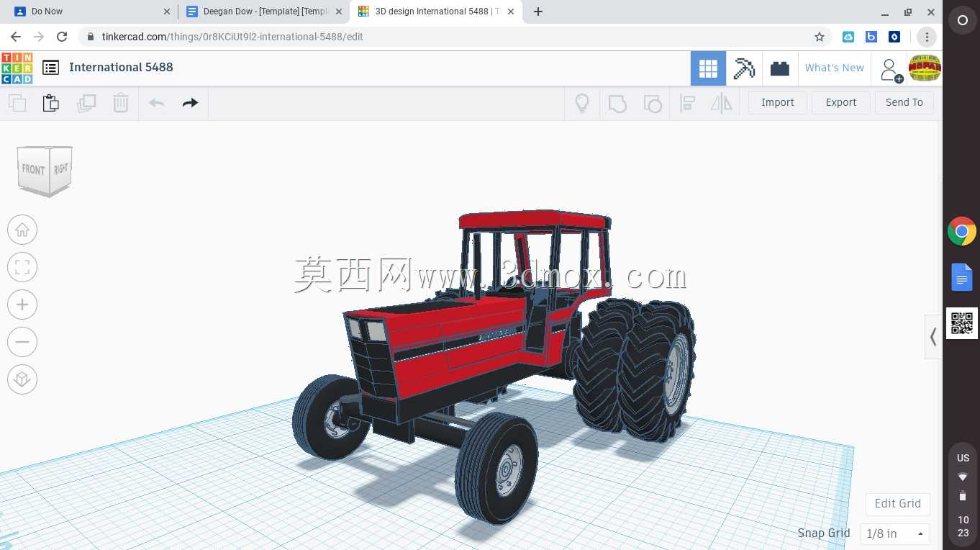
Task: Switch to the Deegan Dow Template tab
Action: click(263, 12)
